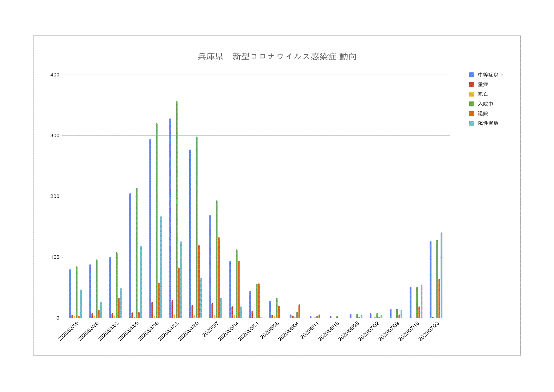Click the 2020/03/19 x-axis date label
Screen dimensions: 554x392
coord(68,331)
